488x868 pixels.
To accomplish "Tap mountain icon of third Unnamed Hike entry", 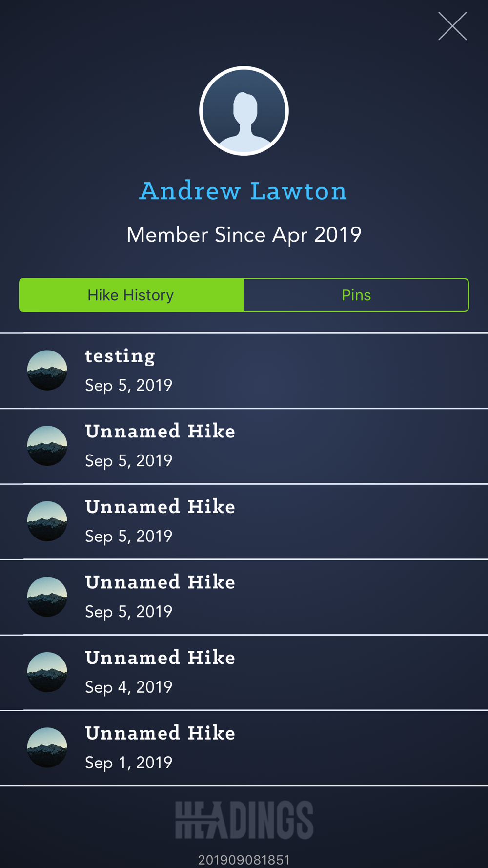I will pos(47,597).
